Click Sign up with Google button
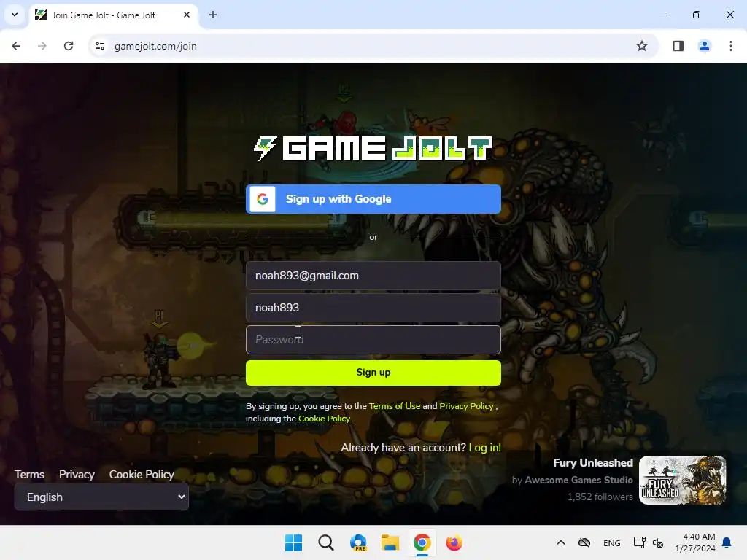This screenshot has height=560, width=747. point(373,199)
